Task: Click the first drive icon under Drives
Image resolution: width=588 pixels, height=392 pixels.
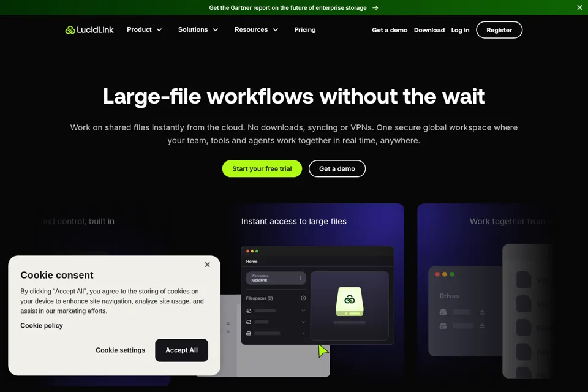Action: [443, 312]
